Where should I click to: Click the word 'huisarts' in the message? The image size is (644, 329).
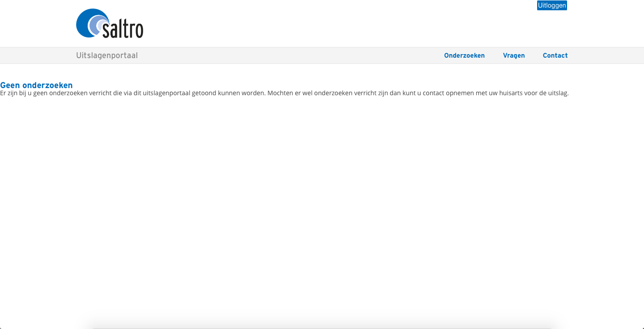511,93
